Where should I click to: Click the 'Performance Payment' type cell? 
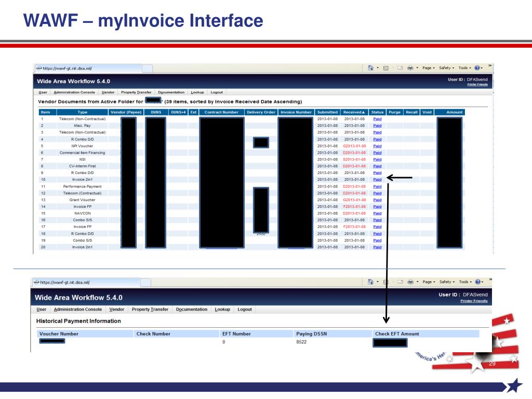click(83, 187)
